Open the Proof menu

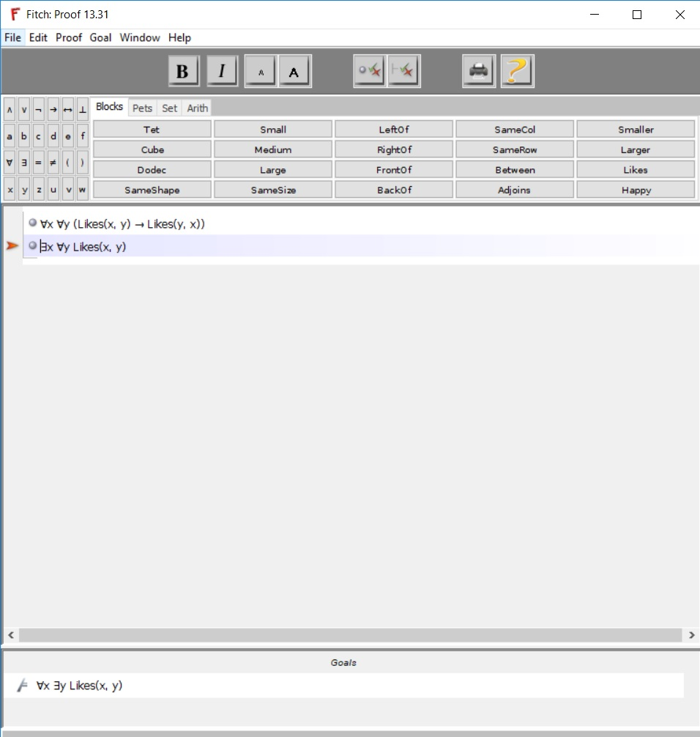pyautogui.click(x=69, y=37)
